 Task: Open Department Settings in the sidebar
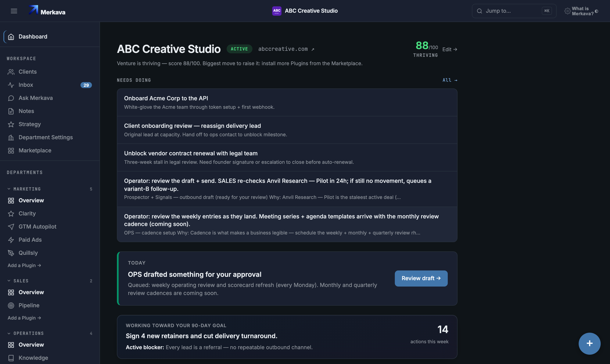click(50, 137)
